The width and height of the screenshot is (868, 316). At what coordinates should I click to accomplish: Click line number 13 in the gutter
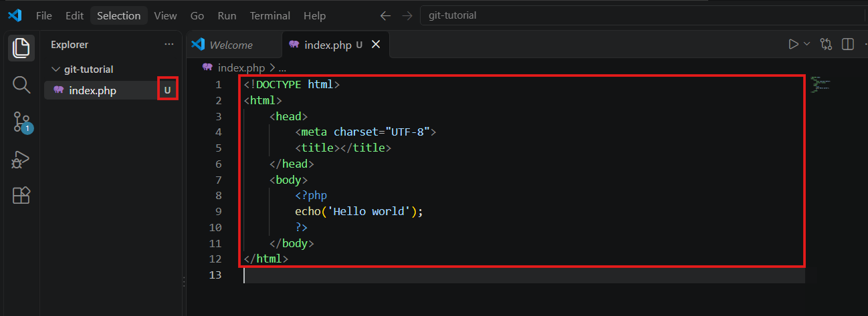coord(215,275)
